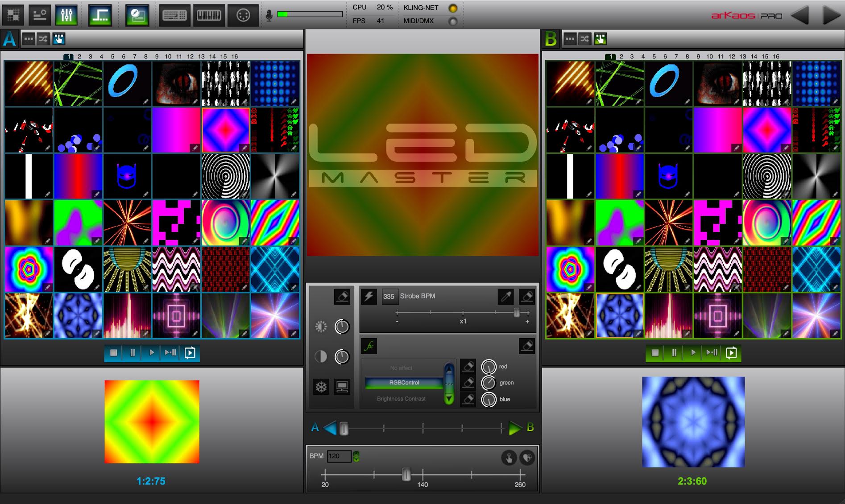This screenshot has width=845, height=504.
Task: Click the Strobe BPM slider handle
Action: coord(517,312)
